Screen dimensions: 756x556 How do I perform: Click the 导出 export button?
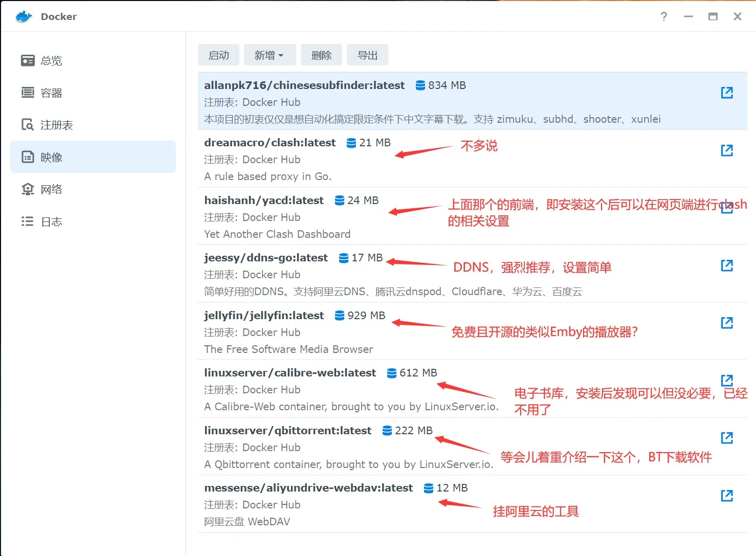point(367,55)
